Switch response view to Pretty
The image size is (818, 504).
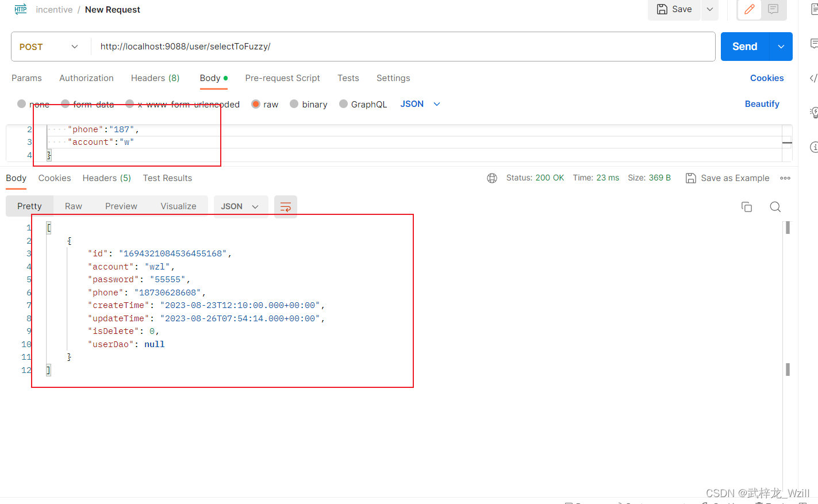click(29, 206)
